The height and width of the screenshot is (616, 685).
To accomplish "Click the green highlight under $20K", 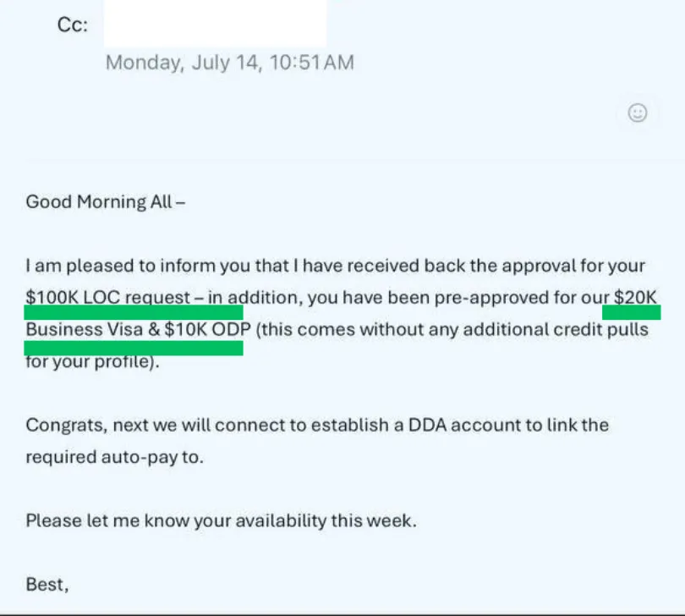I will (x=631, y=312).
